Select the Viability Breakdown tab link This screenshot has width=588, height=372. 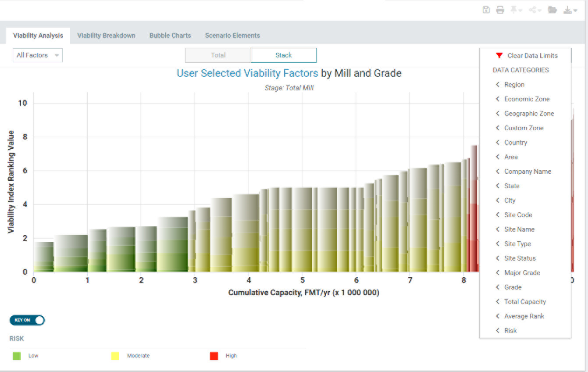106,35
